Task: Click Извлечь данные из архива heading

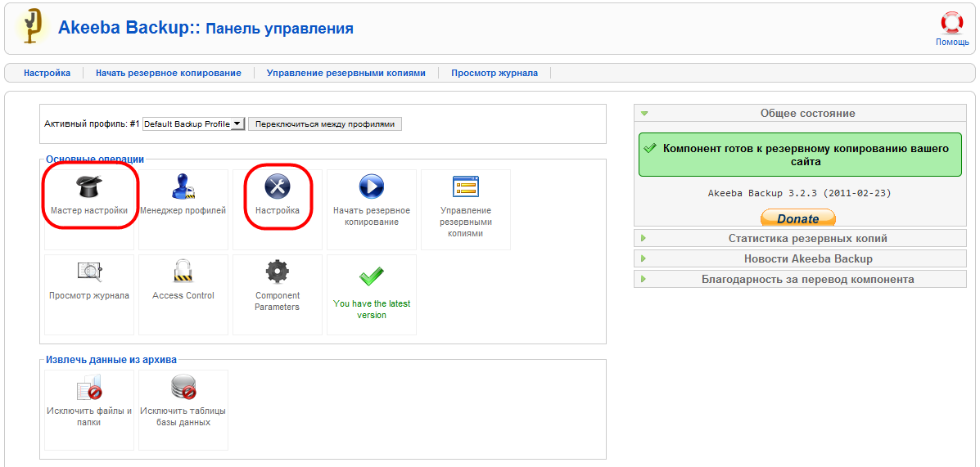Action: click(111, 360)
